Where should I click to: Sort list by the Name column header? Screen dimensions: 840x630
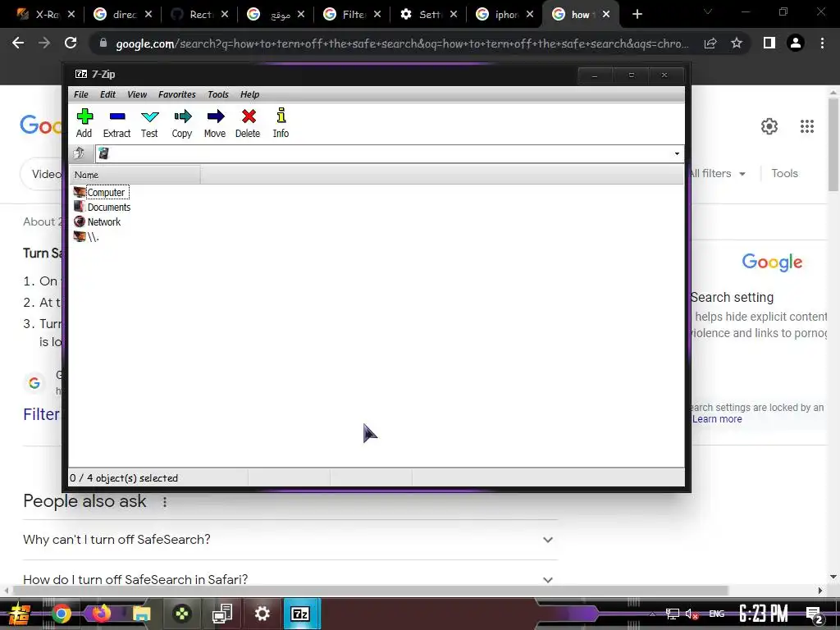135,175
